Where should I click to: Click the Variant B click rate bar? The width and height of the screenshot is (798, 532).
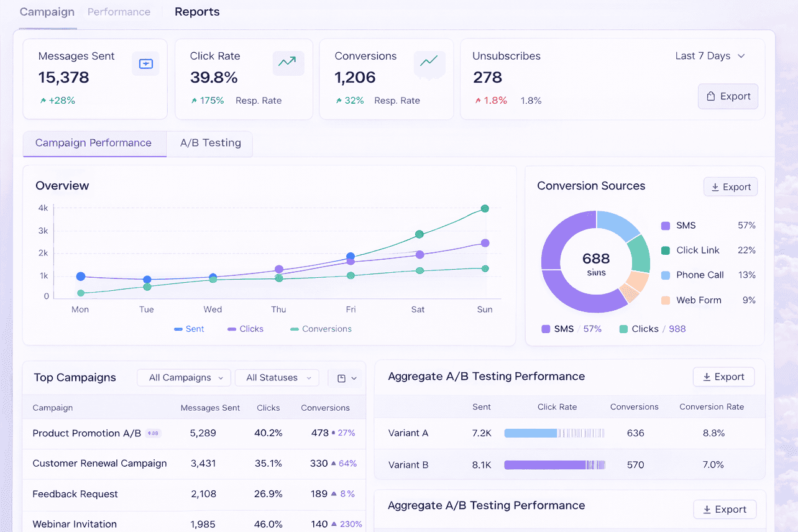[x=554, y=465]
